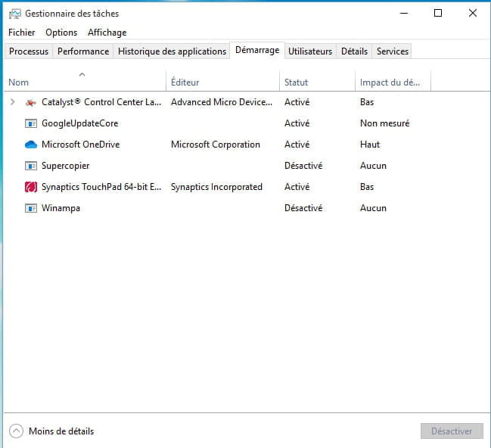The width and height of the screenshot is (491, 448).
Task: Expand the Catalyst Control Center entry
Action: [x=13, y=102]
